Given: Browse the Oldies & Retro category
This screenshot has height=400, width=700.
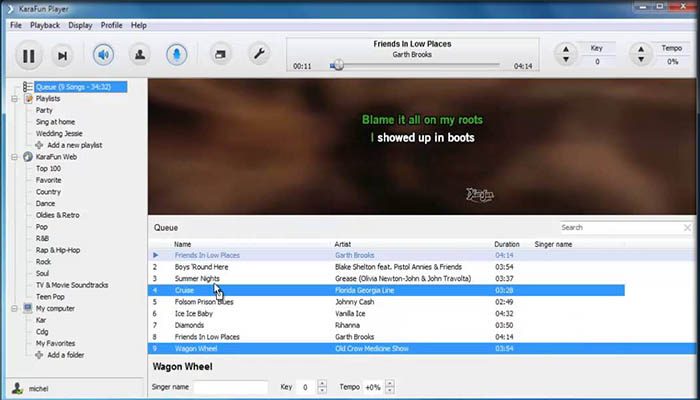Looking at the screenshot, I should pos(58,215).
